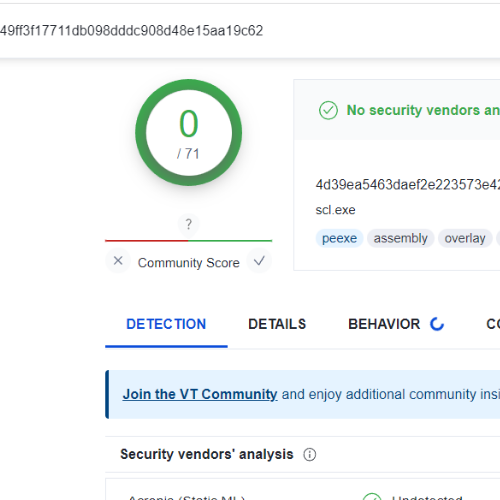Click the Community Score label
The height and width of the screenshot is (500, 500).
pyautogui.click(x=189, y=263)
